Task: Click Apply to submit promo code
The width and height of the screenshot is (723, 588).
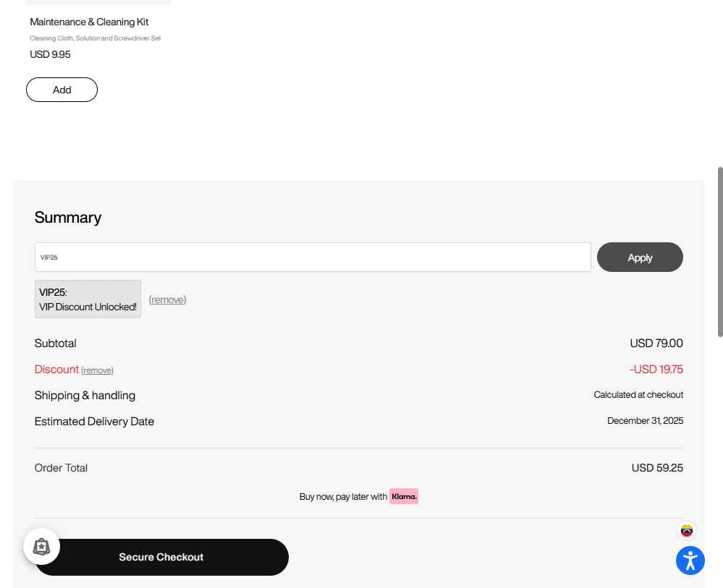Action: coord(639,257)
